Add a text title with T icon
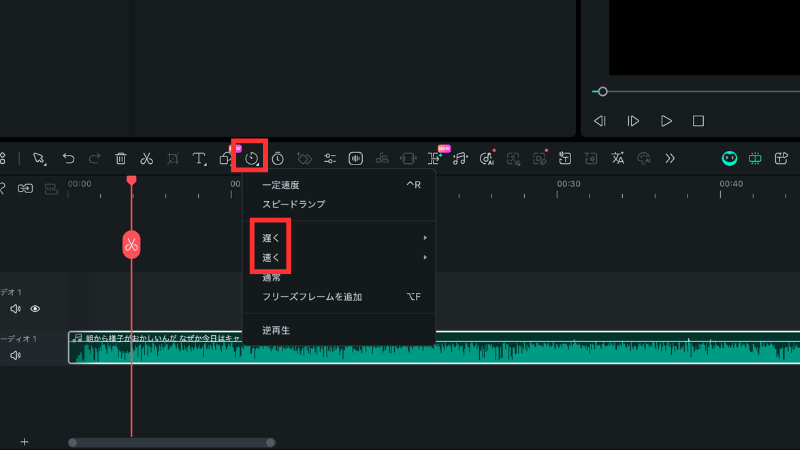 (x=199, y=159)
